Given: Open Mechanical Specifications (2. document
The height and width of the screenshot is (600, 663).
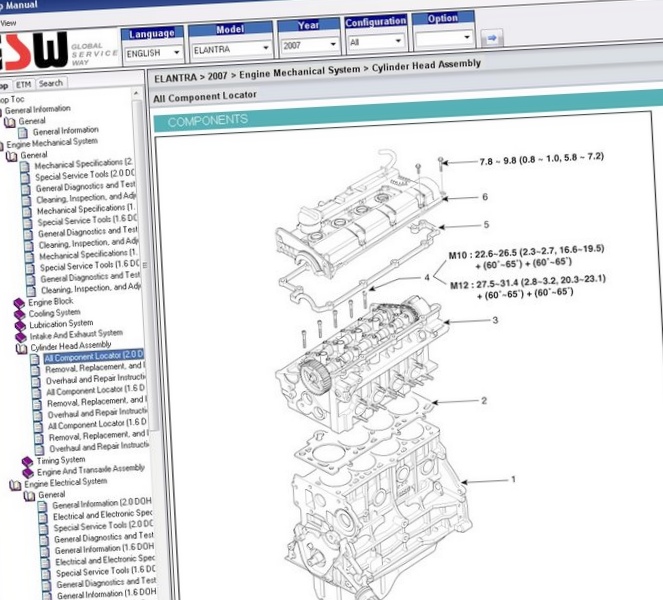Looking at the screenshot, I should (x=84, y=163).
